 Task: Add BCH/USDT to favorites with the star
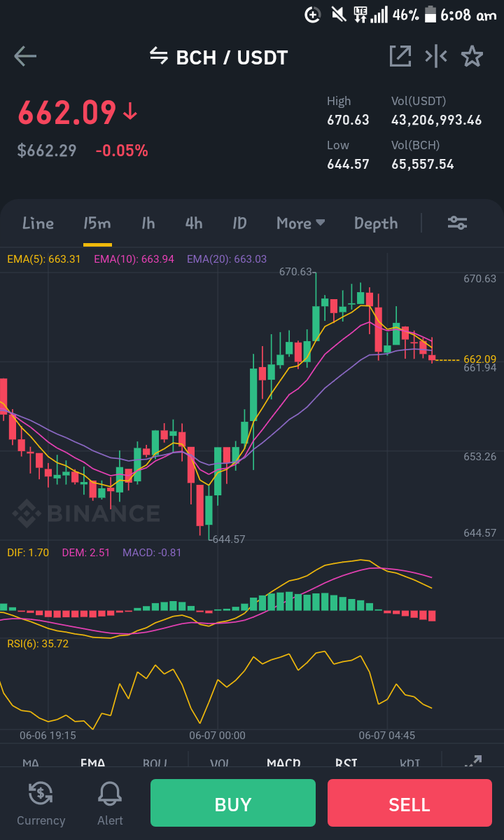point(472,56)
